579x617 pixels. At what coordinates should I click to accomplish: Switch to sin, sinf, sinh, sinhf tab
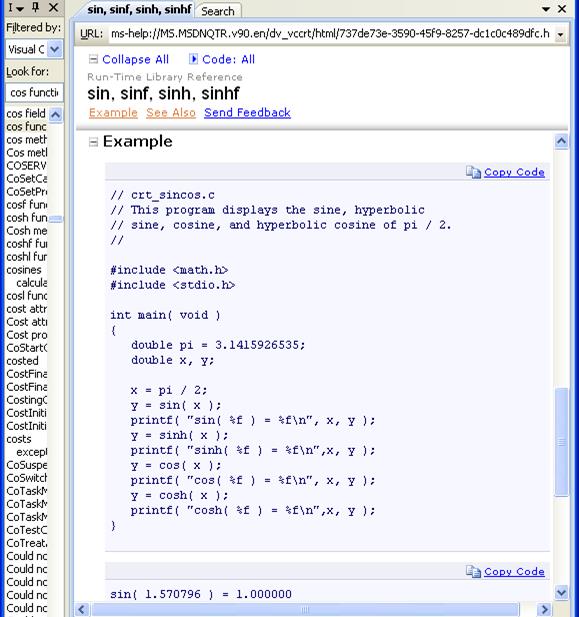(139, 9)
